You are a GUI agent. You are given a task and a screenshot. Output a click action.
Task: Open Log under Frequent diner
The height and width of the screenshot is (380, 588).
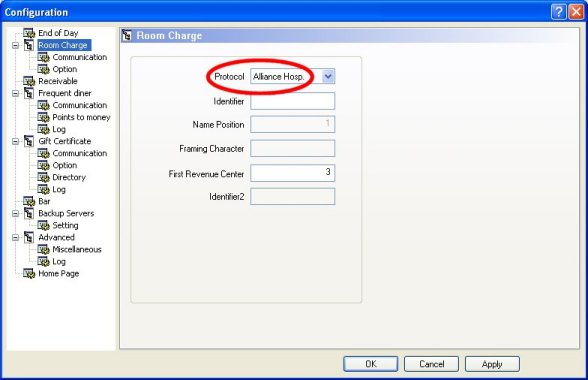click(x=59, y=129)
